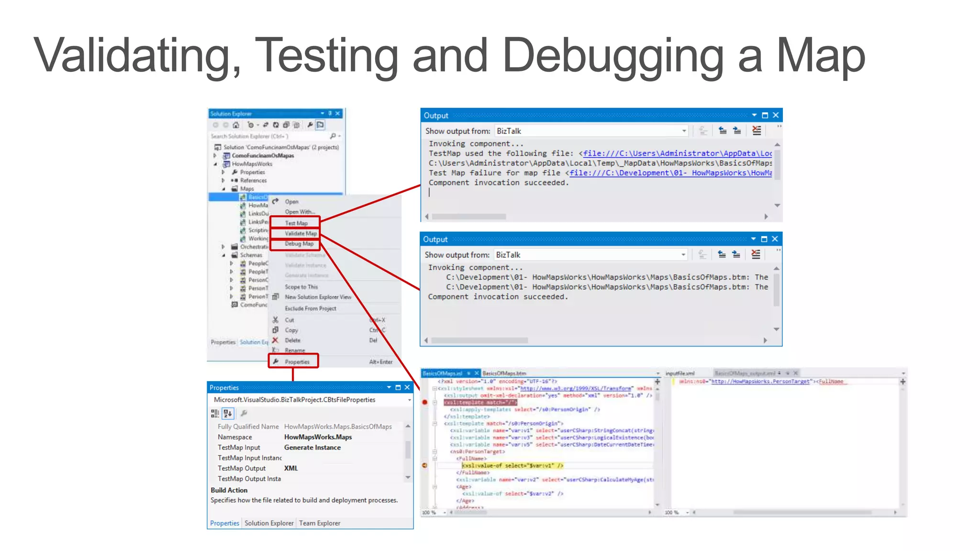Click the Categorized view icon in Properties panel
The width and height of the screenshot is (980, 551).
(x=215, y=413)
